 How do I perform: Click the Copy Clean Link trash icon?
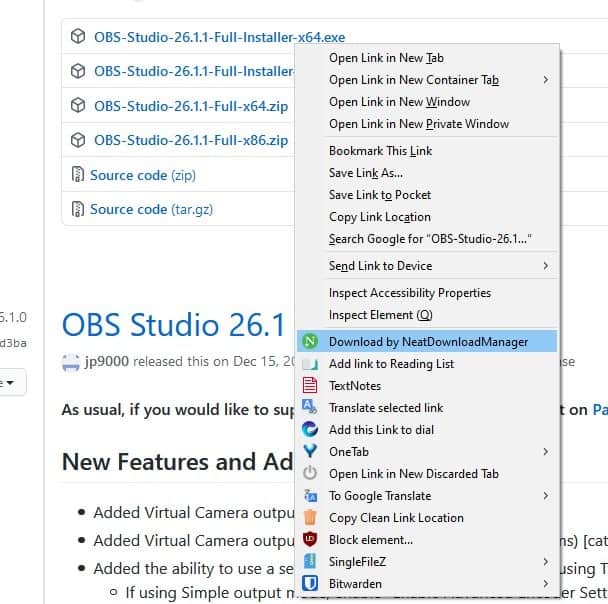(310, 517)
